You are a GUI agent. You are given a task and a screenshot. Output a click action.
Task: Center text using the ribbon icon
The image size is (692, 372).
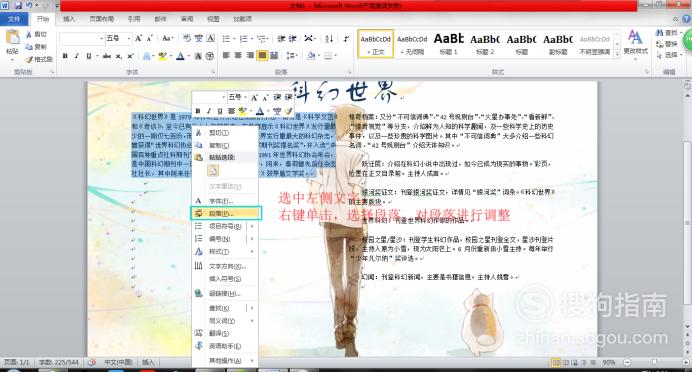pos(238,56)
